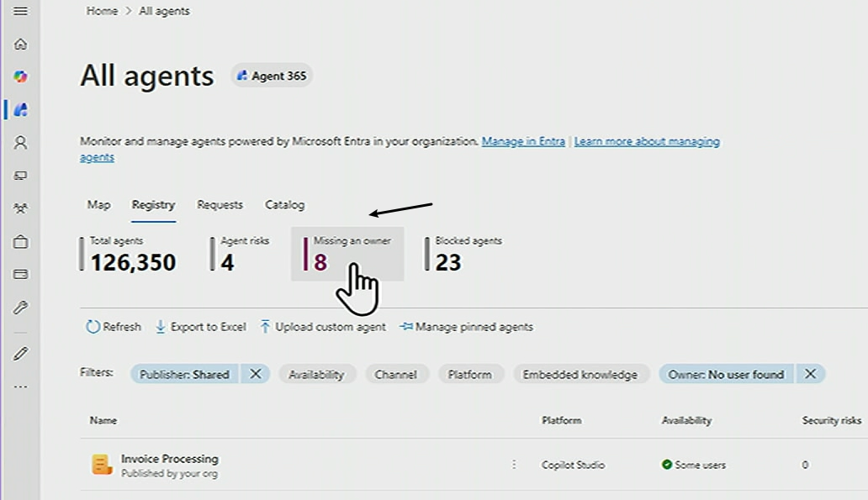Select the Agents icon in sidebar
This screenshot has height=500, width=868.
(20, 109)
